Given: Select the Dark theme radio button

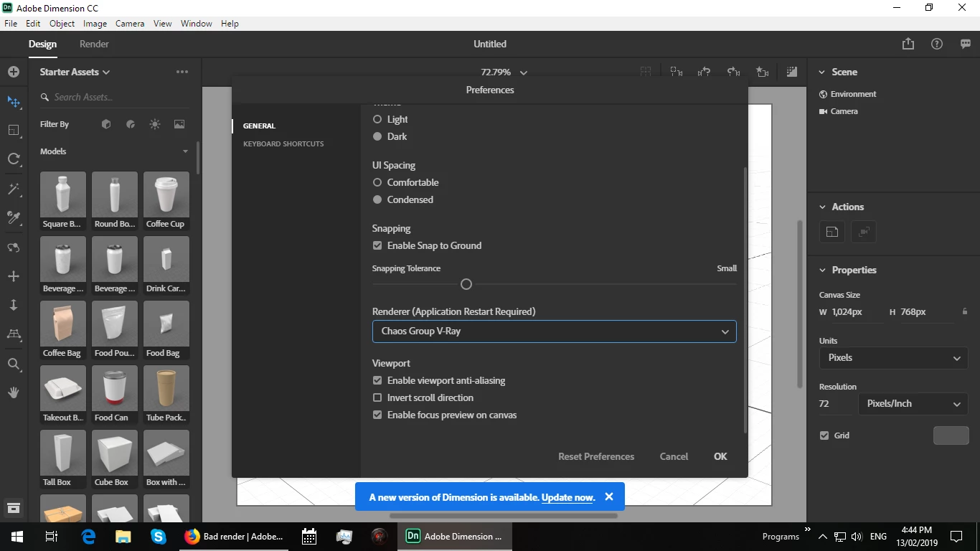Looking at the screenshot, I should coord(377,136).
